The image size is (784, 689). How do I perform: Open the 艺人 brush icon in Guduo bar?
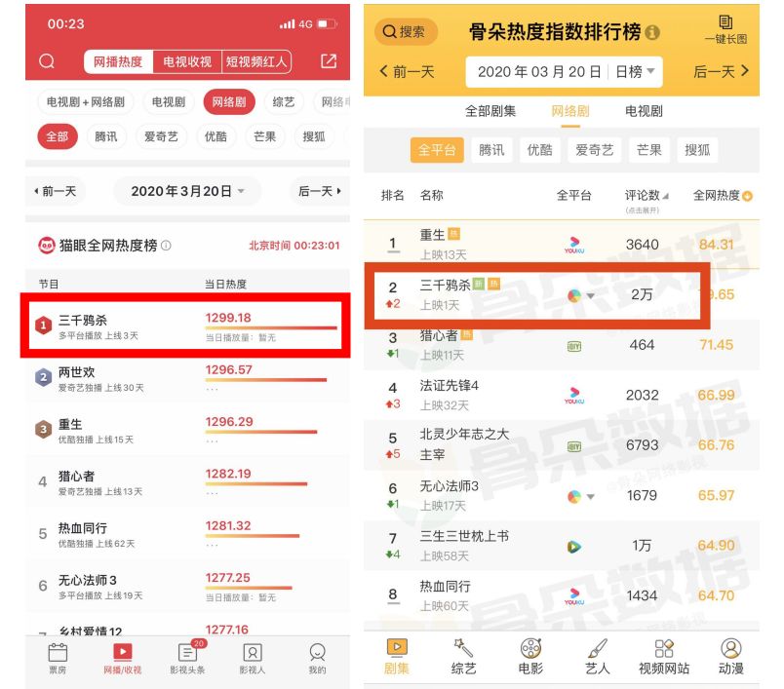coord(598,648)
